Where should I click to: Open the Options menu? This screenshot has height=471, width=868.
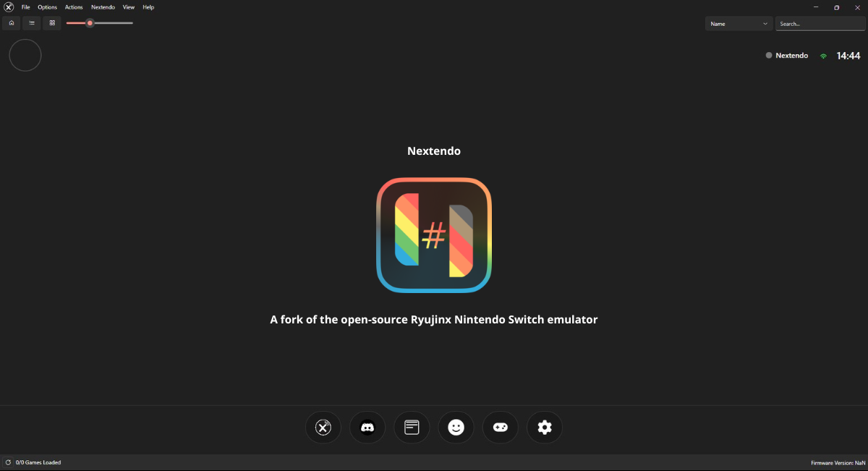pos(47,7)
